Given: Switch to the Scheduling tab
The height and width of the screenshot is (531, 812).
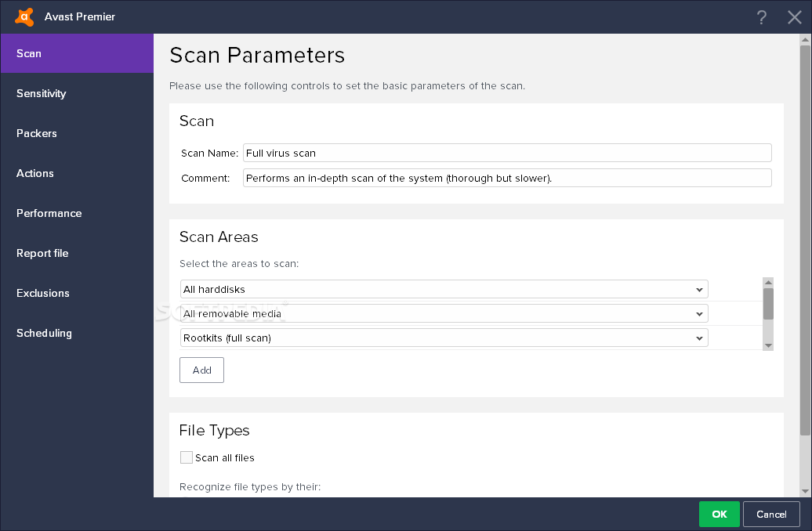Looking at the screenshot, I should coord(77,332).
